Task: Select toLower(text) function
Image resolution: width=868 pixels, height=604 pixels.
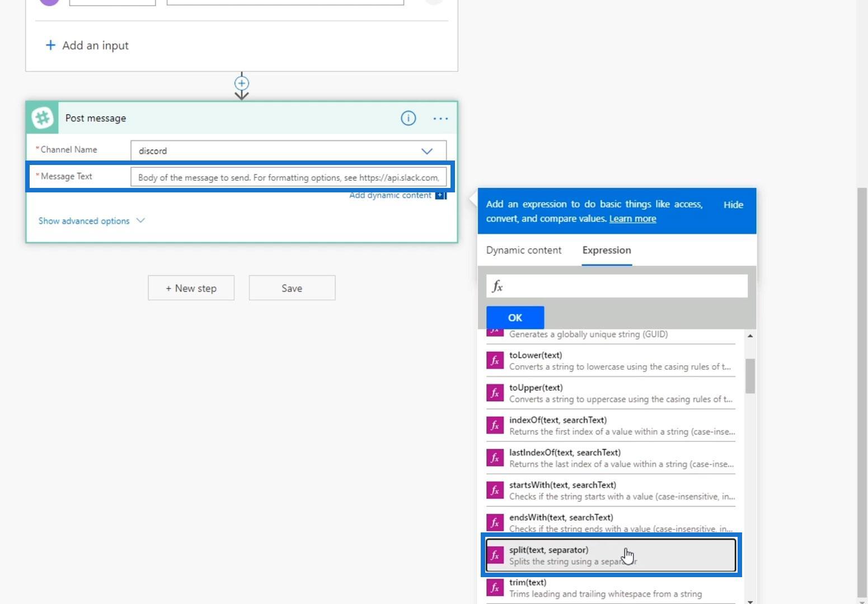Action: (611, 361)
